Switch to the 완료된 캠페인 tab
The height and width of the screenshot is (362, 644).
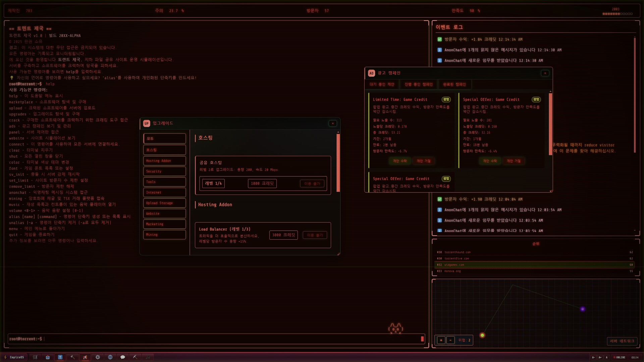[x=454, y=84]
